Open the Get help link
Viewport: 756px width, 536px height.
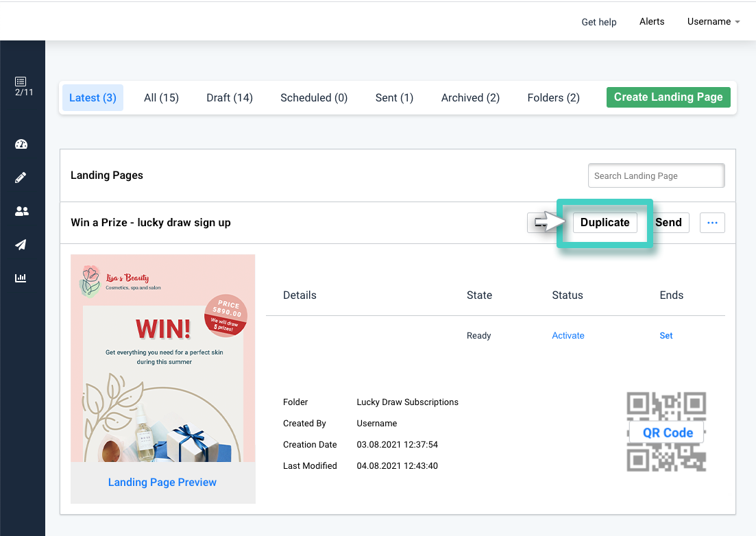pos(599,22)
